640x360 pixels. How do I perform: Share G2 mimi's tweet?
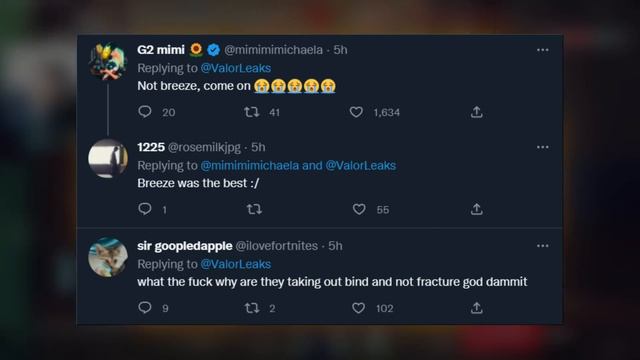(476, 112)
